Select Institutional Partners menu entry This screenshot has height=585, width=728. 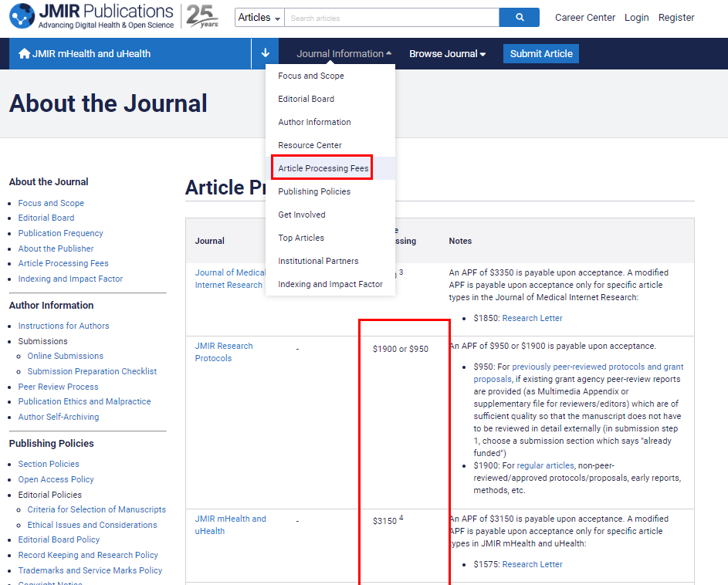tap(318, 261)
